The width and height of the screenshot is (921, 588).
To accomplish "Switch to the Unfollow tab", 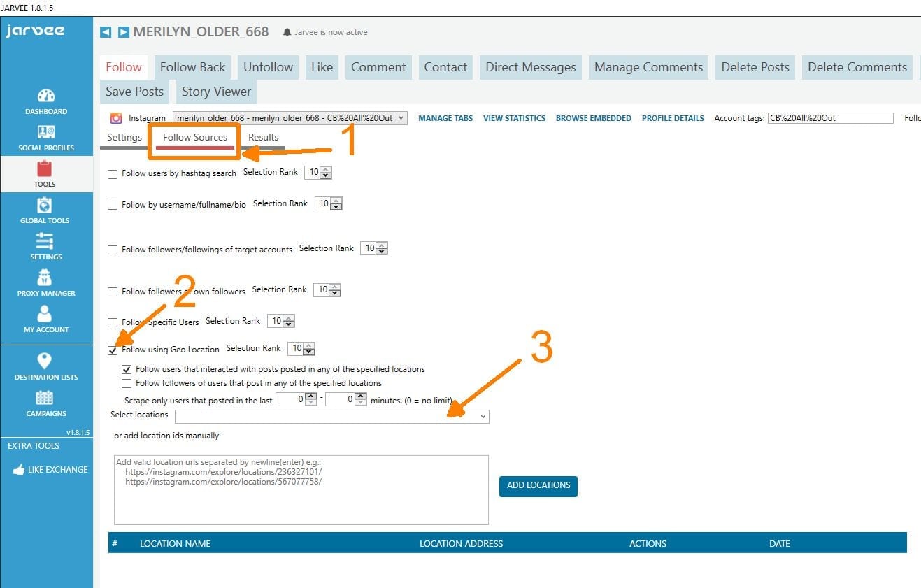I will (268, 67).
